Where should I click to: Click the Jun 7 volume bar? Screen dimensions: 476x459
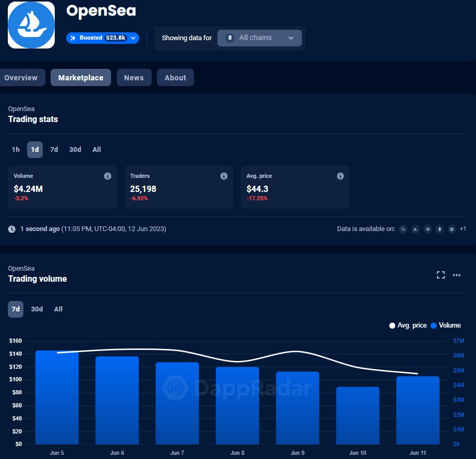[177, 403]
